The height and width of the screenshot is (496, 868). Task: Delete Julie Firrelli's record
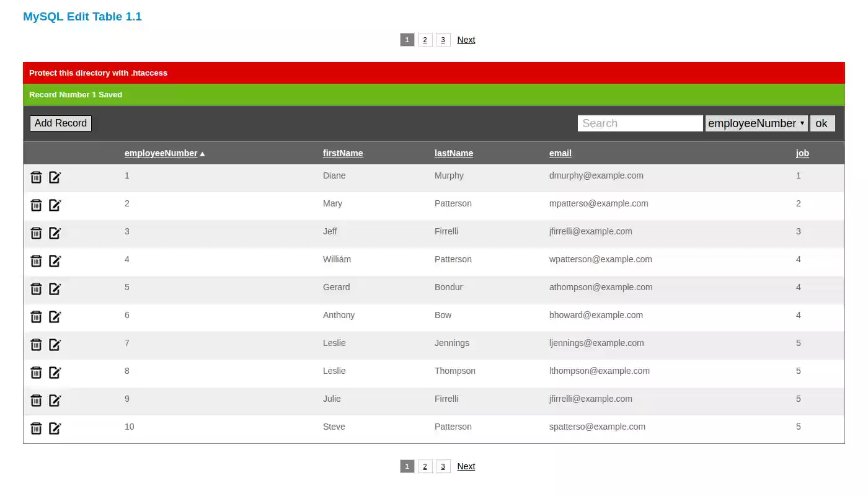[36, 400]
